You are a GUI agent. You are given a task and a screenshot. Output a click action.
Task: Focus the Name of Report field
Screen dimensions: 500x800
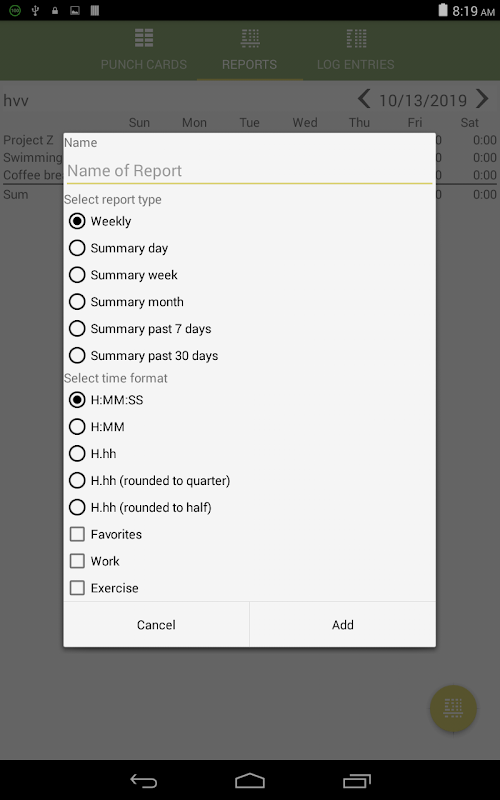point(249,171)
